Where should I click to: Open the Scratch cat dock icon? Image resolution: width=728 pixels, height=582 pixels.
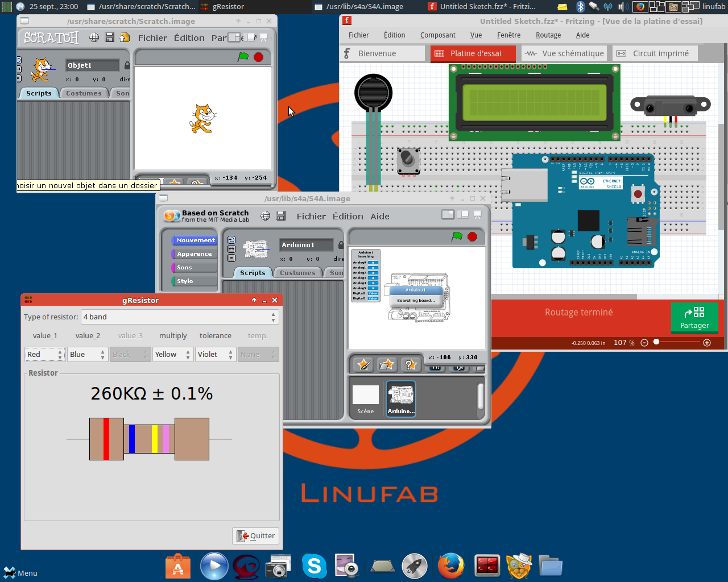click(519, 566)
